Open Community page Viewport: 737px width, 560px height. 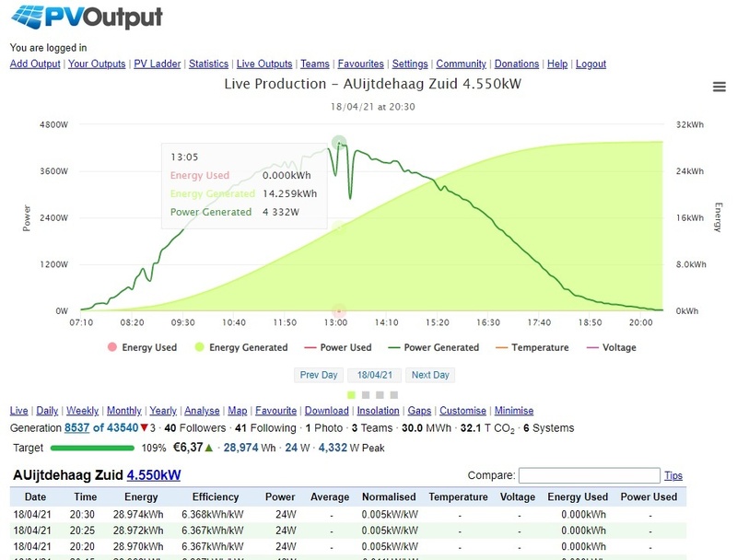coord(462,64)
